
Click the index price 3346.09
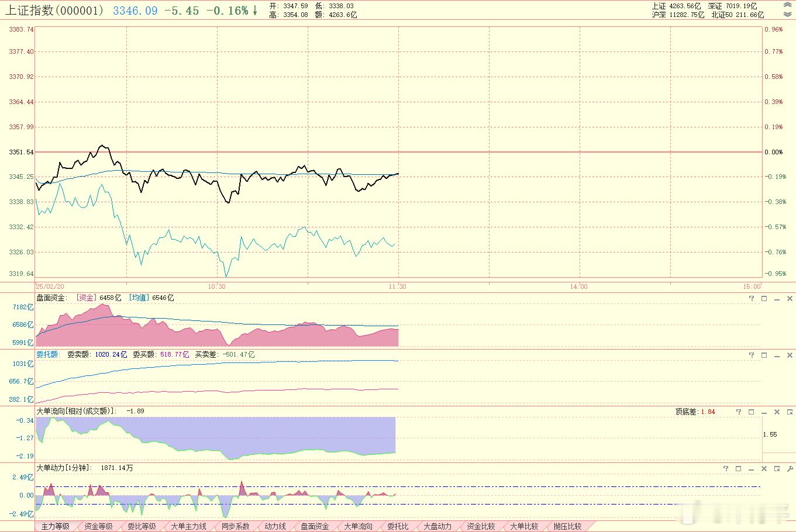135,11
